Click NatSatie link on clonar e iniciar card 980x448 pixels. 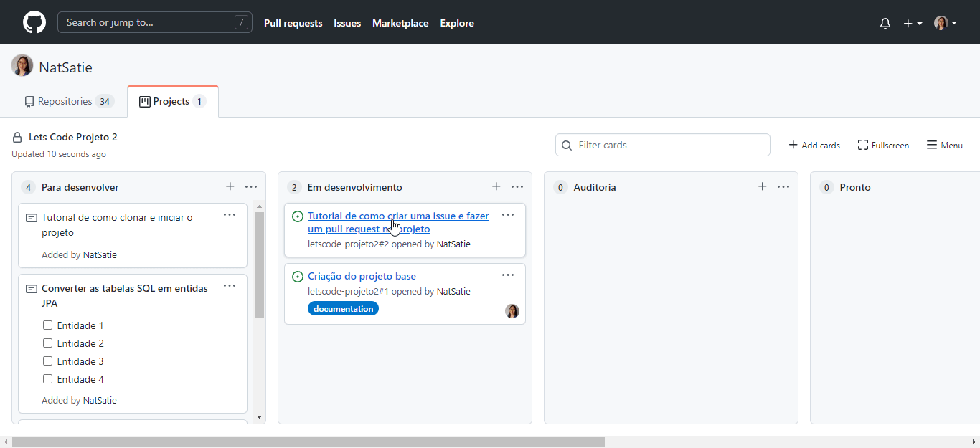coord(100,254)
